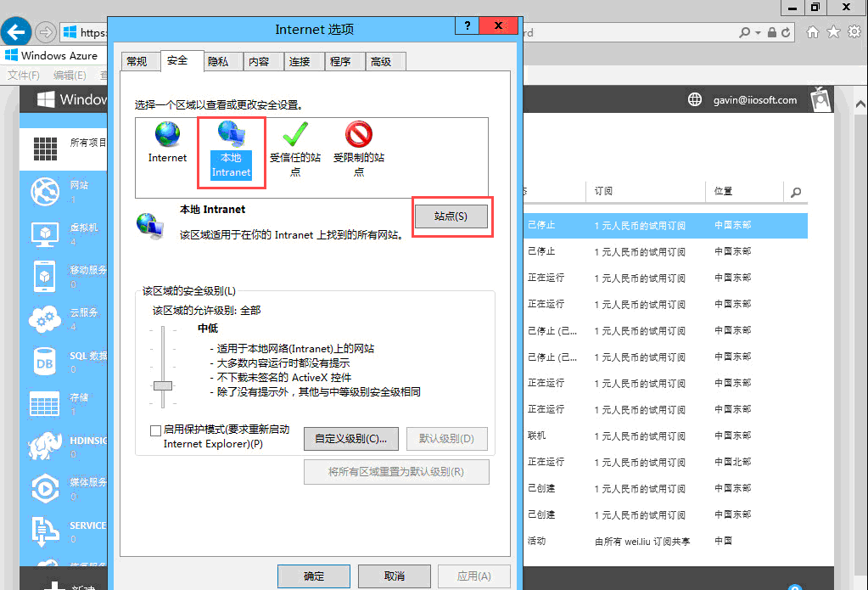Open the favorites star icon
Viewport: 868px width, 590px height.
pyautogui.click(x=833, y=32)
